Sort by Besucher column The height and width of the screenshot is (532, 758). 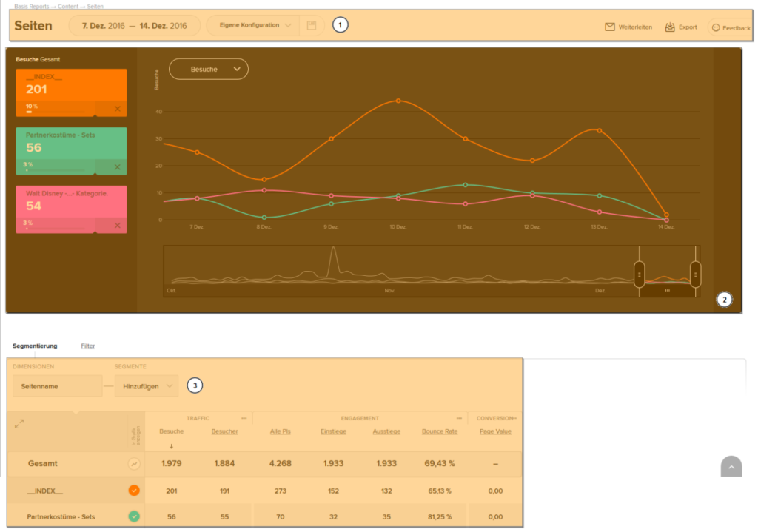[224, 431]
